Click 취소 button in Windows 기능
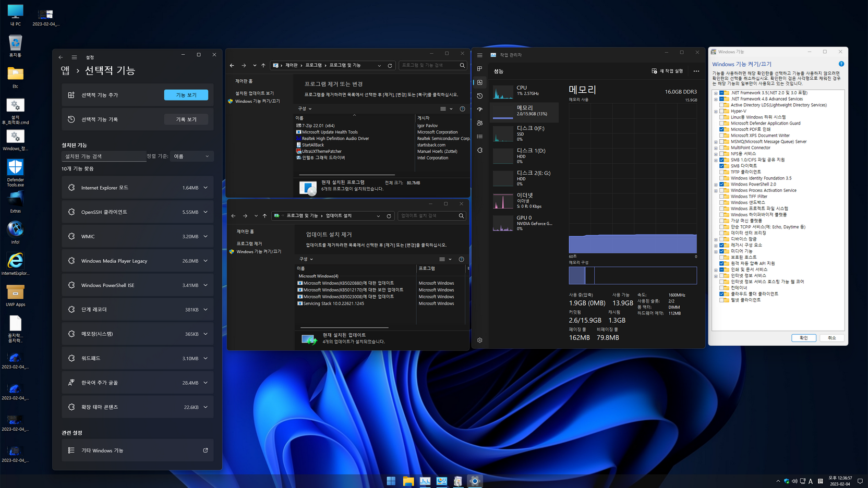Viewport: 868px width, 488px height. (832, 338)
